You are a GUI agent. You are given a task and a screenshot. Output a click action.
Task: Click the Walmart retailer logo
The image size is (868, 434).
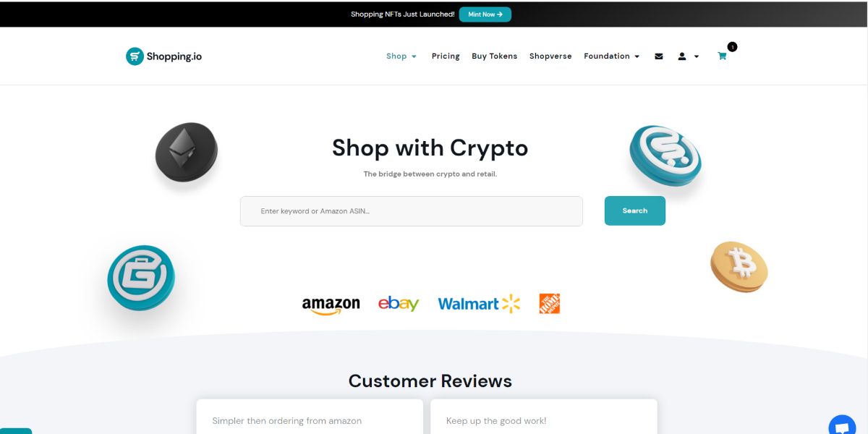pyautogui.click(x=479, y=303)
